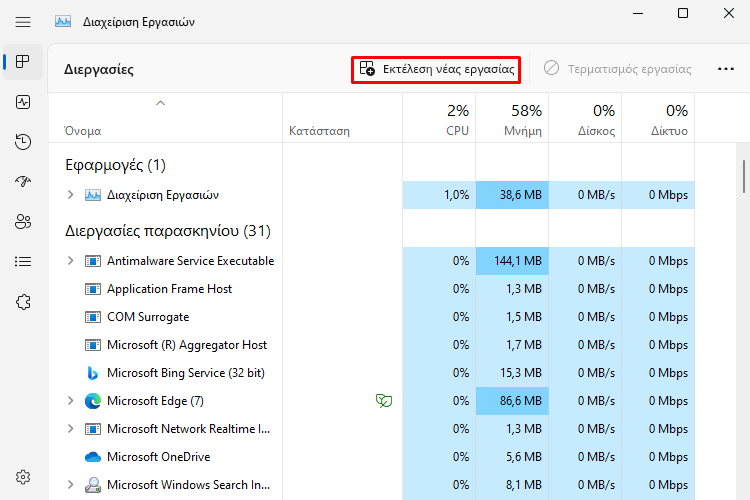
Task: Click the Antimalware Service Executable icon
Action: (93, 261)
